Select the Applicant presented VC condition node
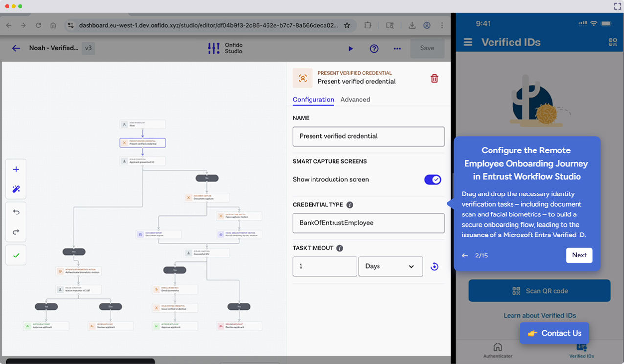The height and width of the screenshot is (364, 624). point(143,161)
